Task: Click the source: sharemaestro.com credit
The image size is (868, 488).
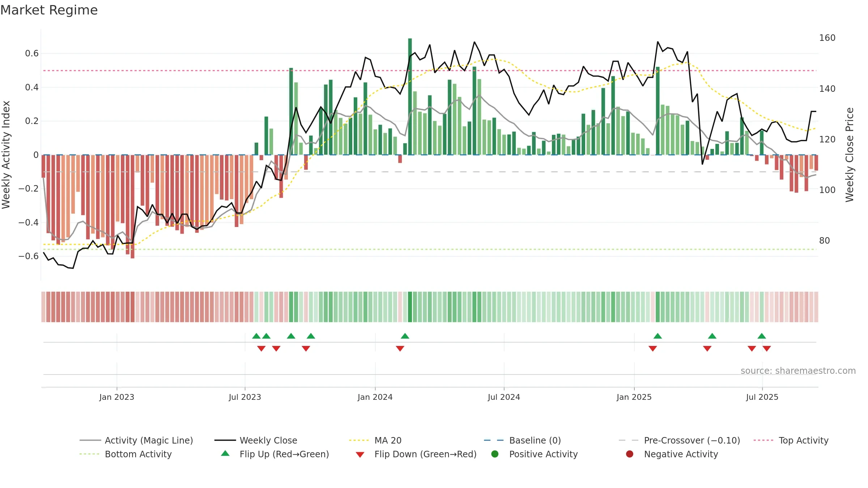Action: click(798, 371)
